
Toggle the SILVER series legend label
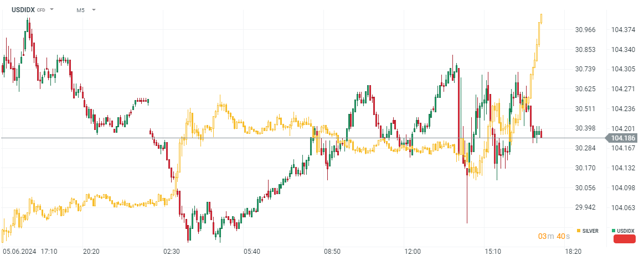590,231
